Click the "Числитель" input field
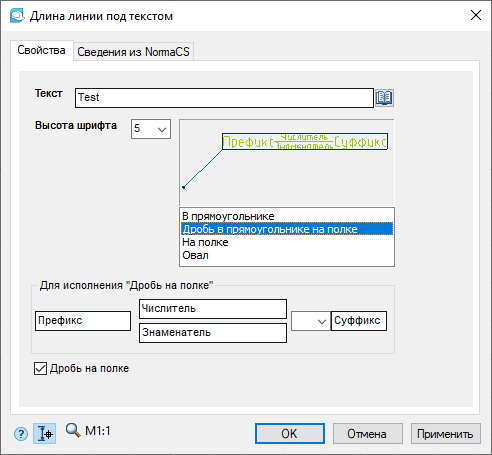The image size is (492, 455). (x=213, y=309)
